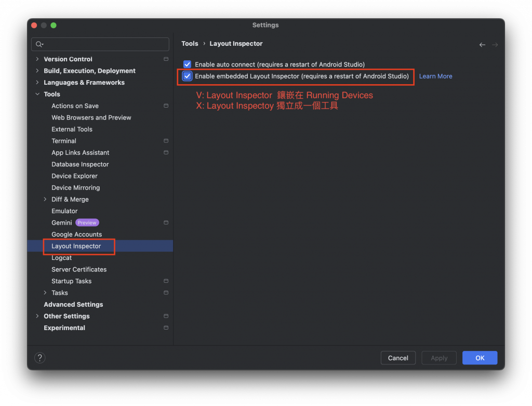Click the Preview badge next to Gemini
Image resolution: width=532 pixels, height=406 pixels.
87,222
